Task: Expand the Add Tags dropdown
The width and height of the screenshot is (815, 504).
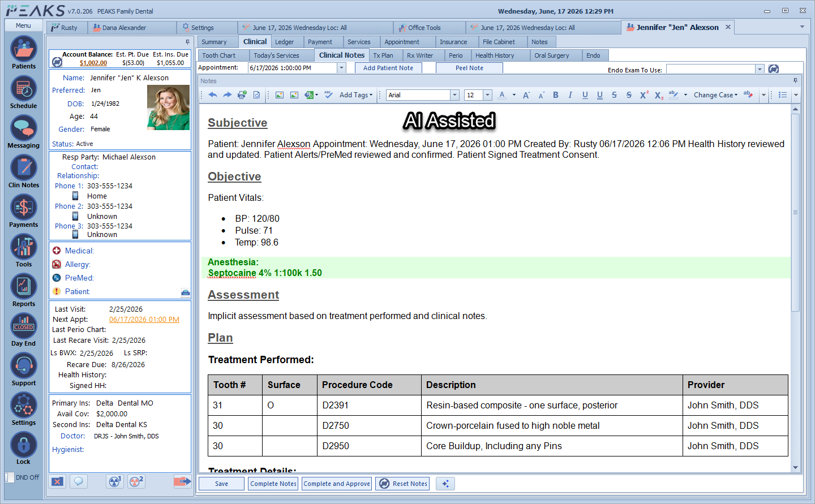Action: click(x=356, y=95)
